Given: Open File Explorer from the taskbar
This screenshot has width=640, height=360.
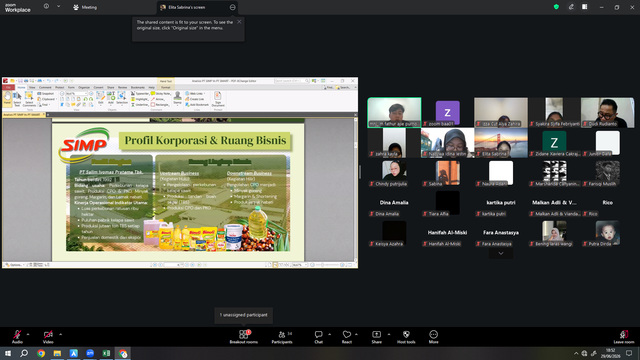Looking at the screenshot, I should pos(57,353).
